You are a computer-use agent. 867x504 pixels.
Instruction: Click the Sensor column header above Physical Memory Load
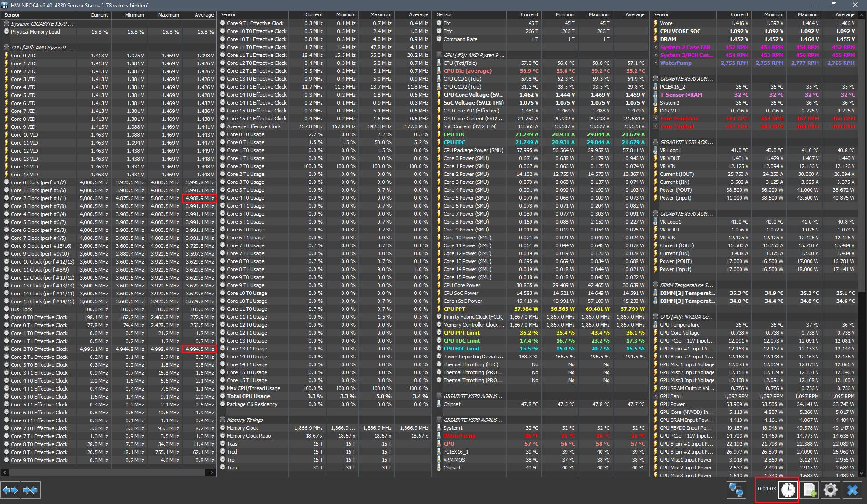tap(39, 15)
